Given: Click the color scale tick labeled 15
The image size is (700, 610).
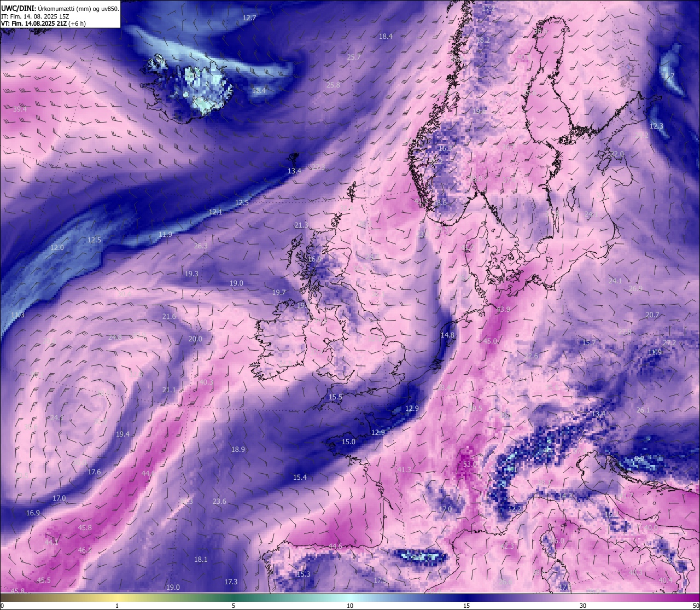Looking at the screenshot, I should pos(466,606).
